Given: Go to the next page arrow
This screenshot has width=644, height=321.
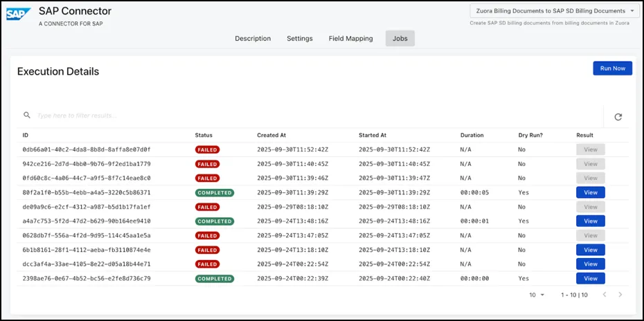Looking at the screenshot, I should pos(620,294).
